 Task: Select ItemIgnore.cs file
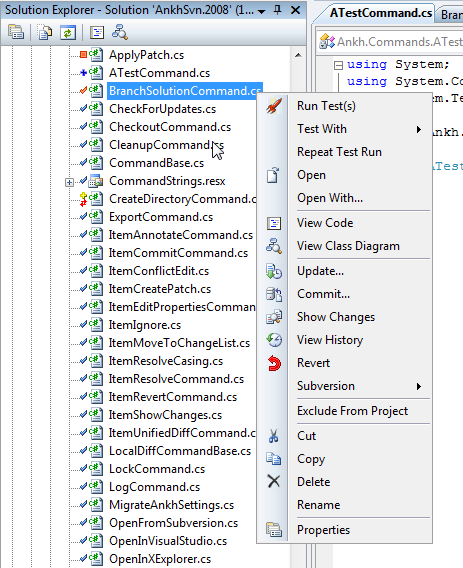tap(145, 325)
